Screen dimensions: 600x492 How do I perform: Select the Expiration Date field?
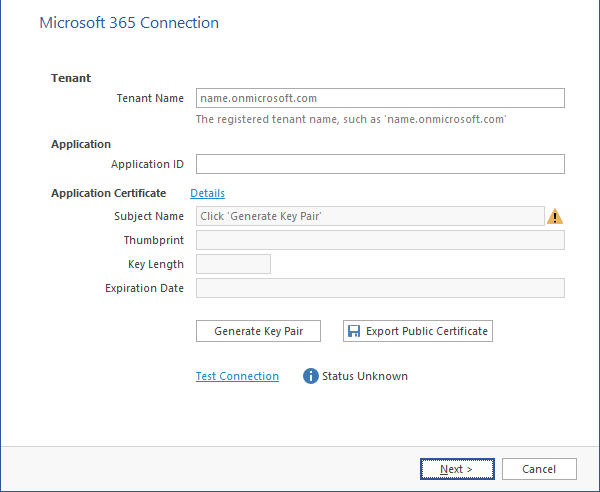click(380, 288)
